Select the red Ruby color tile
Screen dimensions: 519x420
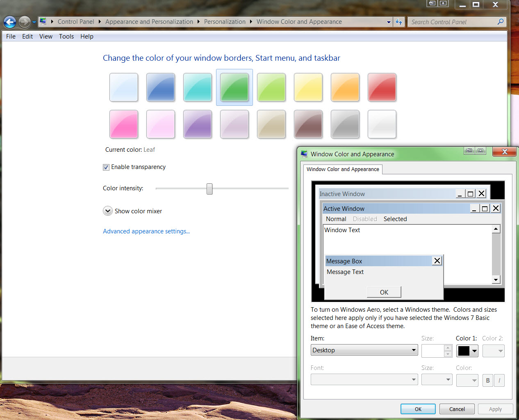point(382,87)
